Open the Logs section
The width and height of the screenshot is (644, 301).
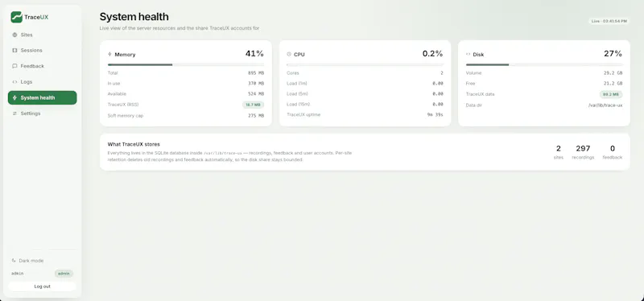click(43, 82)
